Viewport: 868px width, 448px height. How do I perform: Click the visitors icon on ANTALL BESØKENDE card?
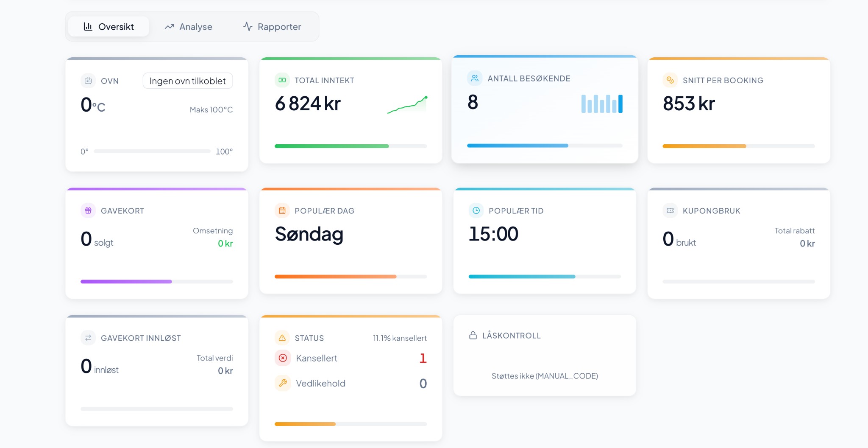(474, 78)
